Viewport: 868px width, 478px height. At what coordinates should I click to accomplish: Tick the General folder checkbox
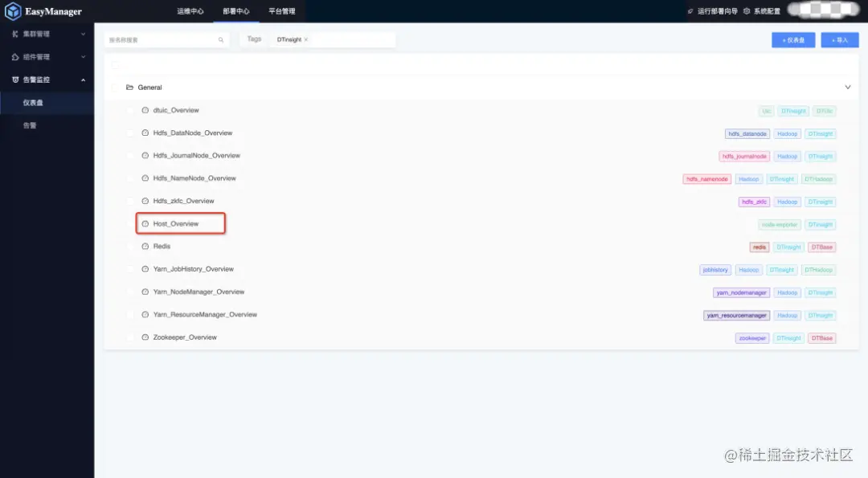tap(115, 88)
